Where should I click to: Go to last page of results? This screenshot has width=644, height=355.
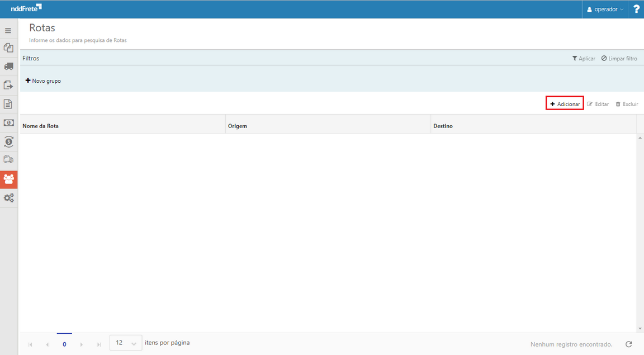pos(98,344)
